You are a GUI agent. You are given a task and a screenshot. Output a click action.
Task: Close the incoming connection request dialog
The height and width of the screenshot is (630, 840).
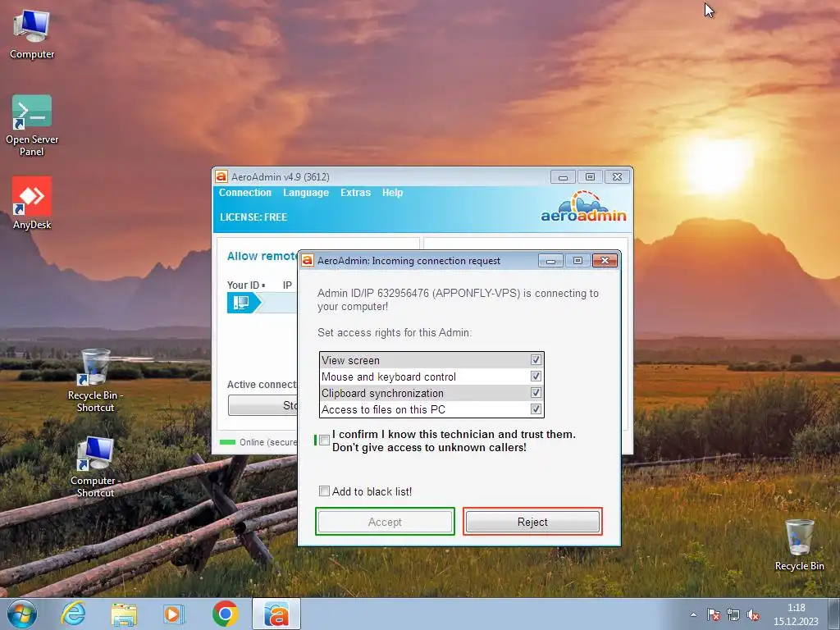click(605, 260)
